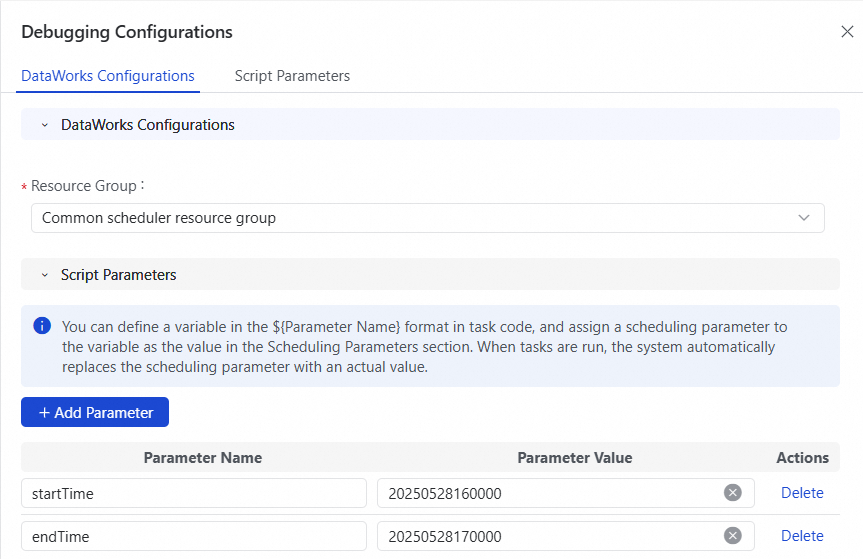This screenshot has height=559, width=863.
Task: Click the 20250528170000 parameter value field
Action: click(x=566, y=536)
